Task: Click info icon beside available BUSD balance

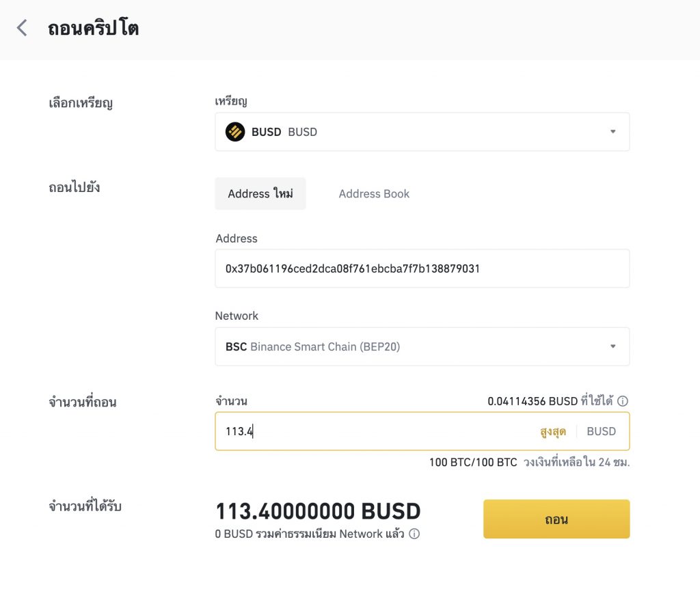Action: click(x=623, y=401)
